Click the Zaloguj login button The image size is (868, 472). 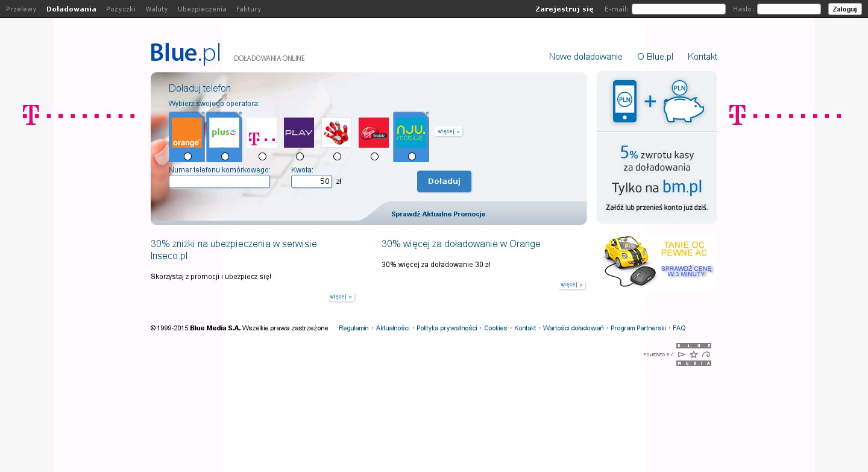point(844,9)
